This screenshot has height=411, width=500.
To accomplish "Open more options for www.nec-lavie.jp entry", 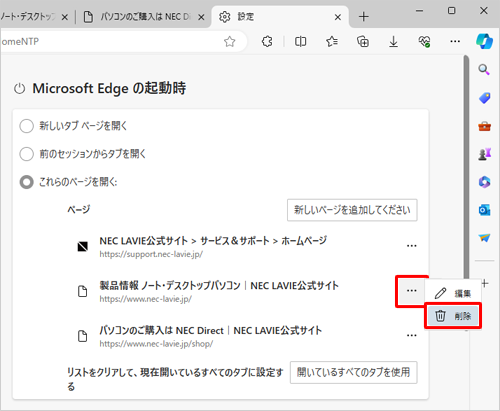I will coord(412,291).
